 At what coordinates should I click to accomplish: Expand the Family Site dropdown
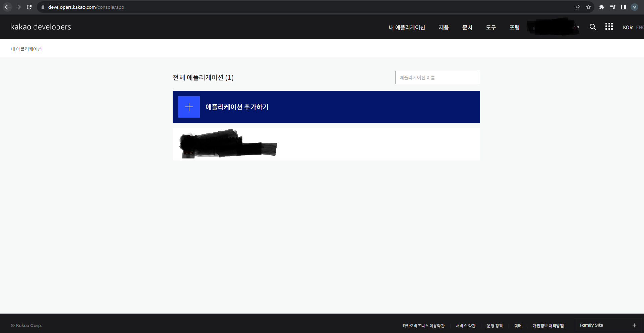point(608,325)
